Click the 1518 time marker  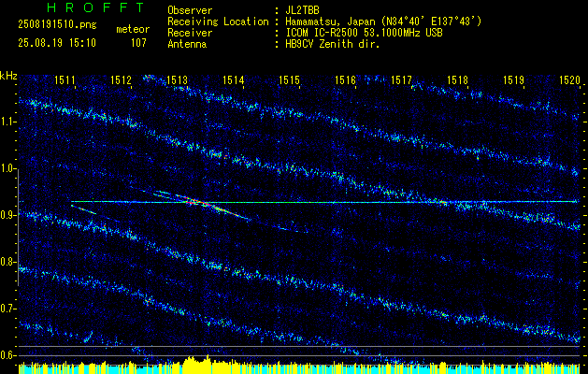pos(457,79)
